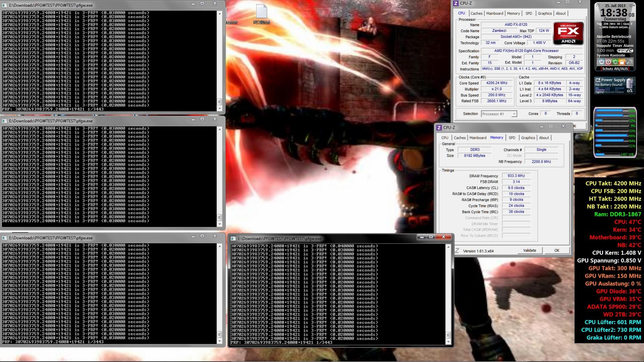
Task: Click the scrollbar thumb in the active pfgw.exe console
Action: pyautogui.click(x=448, y=335)
